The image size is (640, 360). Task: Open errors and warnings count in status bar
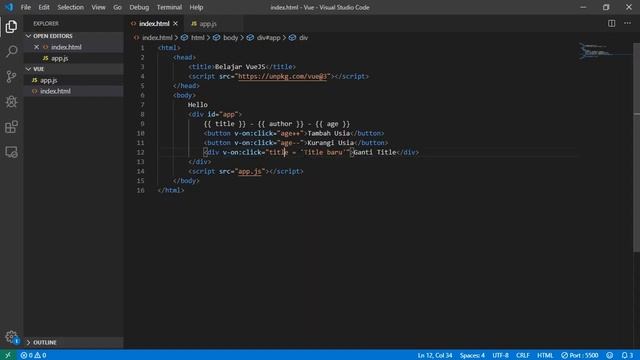(x=33, y=356)
